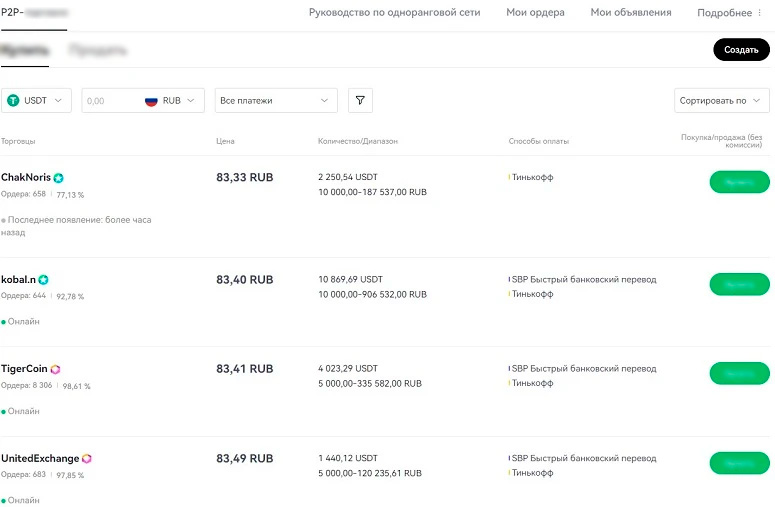Image resolution: width=775 pixels, height=507 pixels.
Task: Open the three-dot menu beside Подробнее
Action: pos(760,13)
